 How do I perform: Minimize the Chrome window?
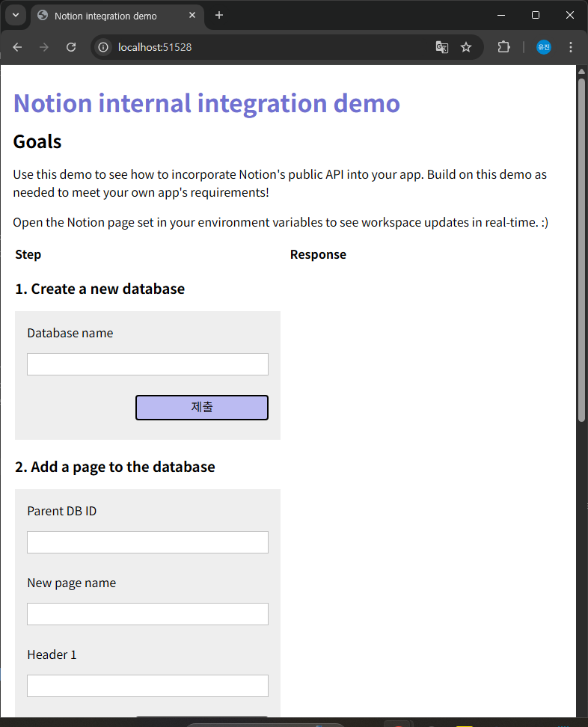coord(501,15)
